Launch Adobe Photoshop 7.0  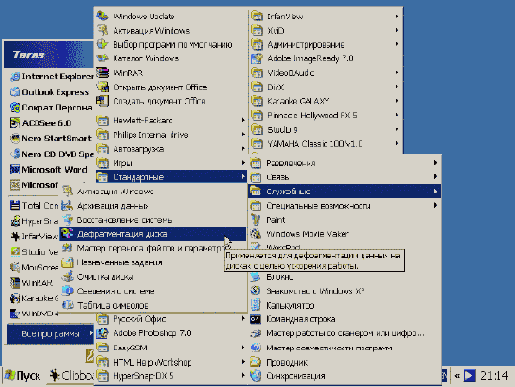pyautogui.click(x=171, y=333)
